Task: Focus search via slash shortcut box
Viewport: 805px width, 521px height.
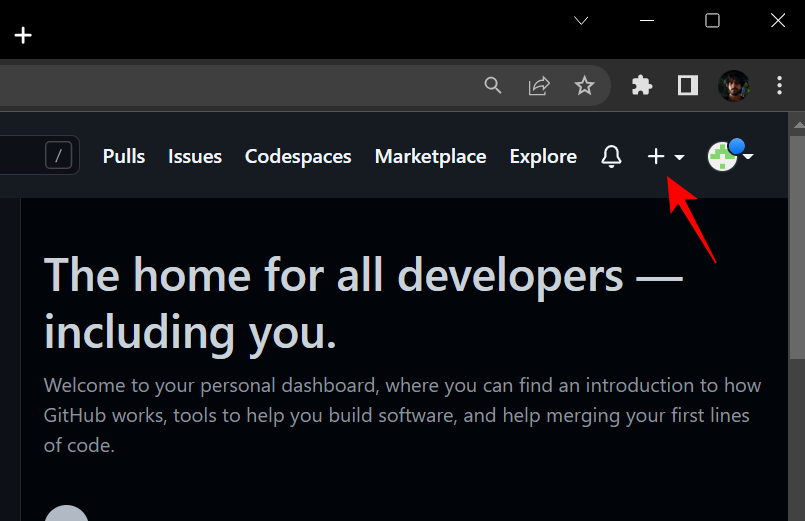Action: 59,155
